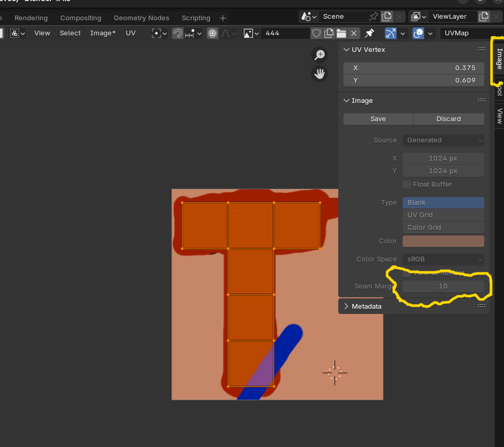504x447 pixels.
Task: Open the Select menu
Action: 70,33
